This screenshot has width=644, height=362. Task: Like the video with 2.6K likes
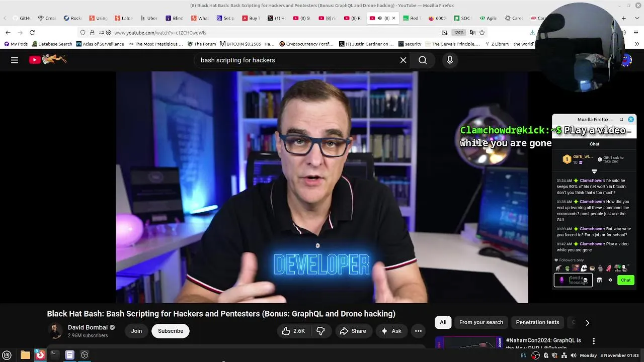(x=293, y=331)
